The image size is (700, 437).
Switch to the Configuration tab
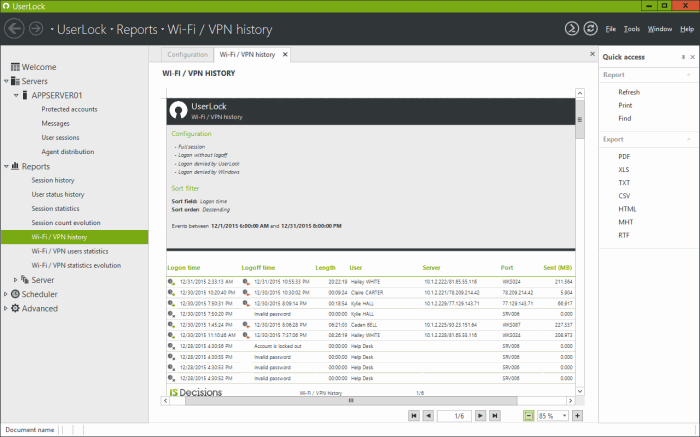(x=188, y=54)
